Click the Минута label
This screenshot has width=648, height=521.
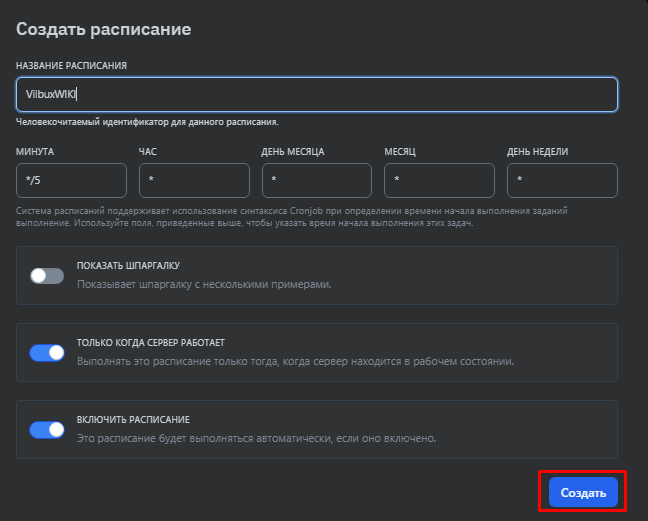click(x=35, y=152)
